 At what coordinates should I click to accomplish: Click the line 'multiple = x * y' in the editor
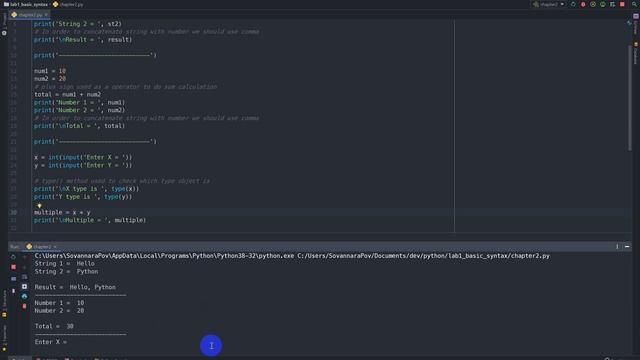point(62,212)
